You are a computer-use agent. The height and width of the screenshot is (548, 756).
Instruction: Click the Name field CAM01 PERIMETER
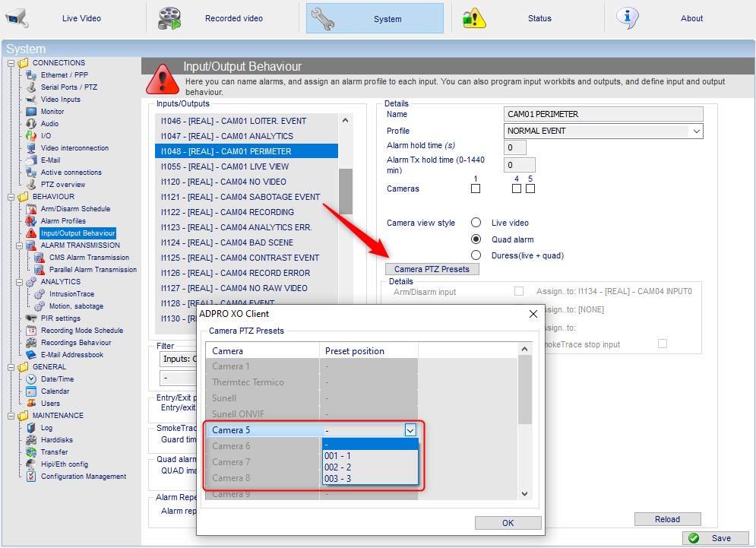click(603, 114)
